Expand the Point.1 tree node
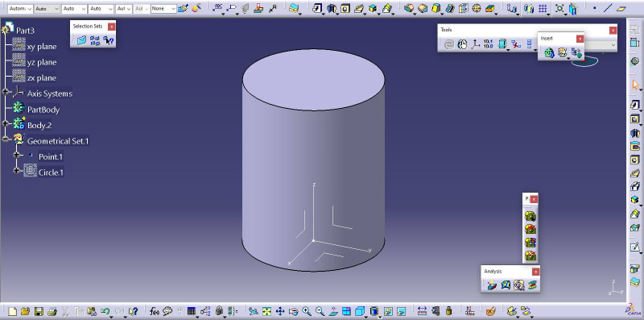The image size is (644, 320). click(x=16, y=155)
